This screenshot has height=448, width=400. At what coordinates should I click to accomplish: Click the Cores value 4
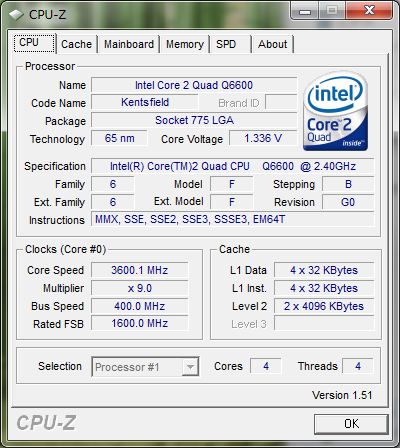point(266,366)
